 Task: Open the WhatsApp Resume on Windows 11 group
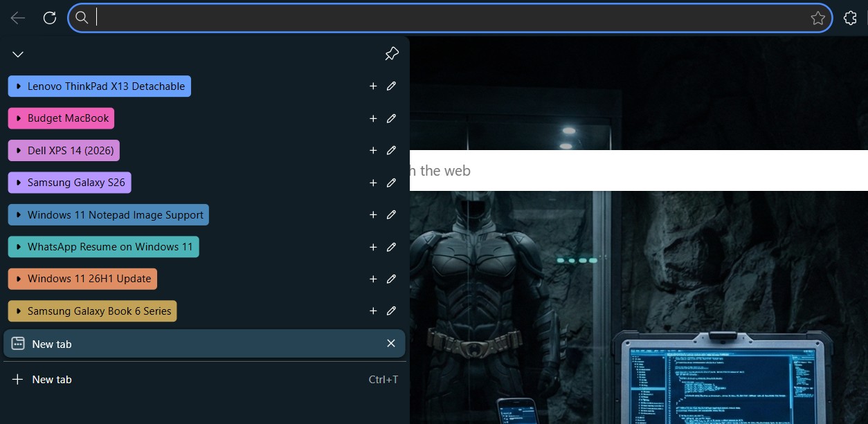point(103,246)
